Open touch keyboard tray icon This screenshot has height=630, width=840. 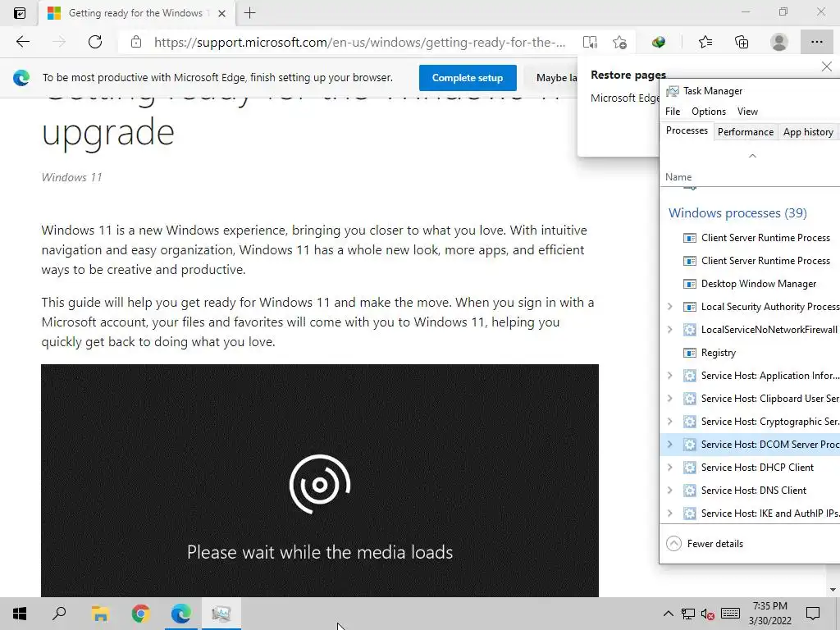(730, 614)
